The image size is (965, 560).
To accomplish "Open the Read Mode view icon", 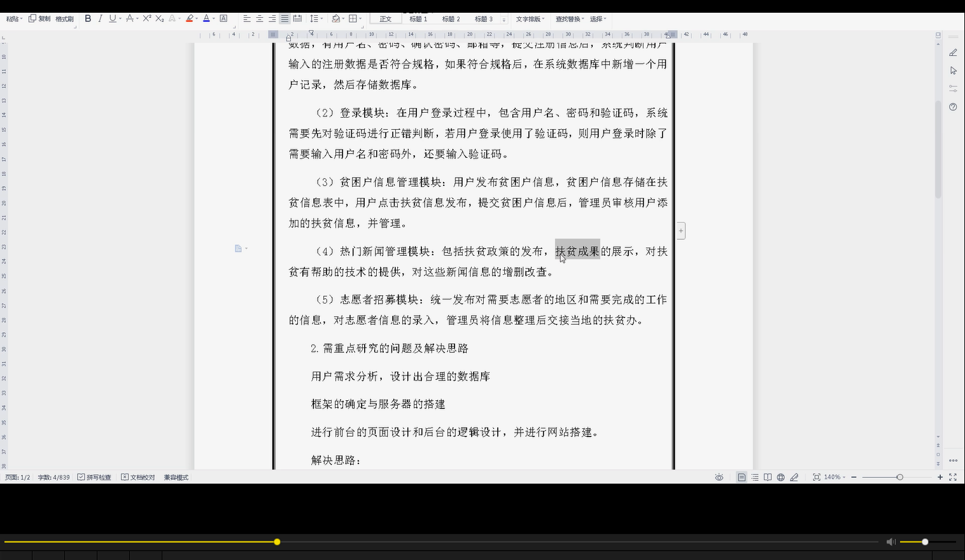I will point(767,477).
